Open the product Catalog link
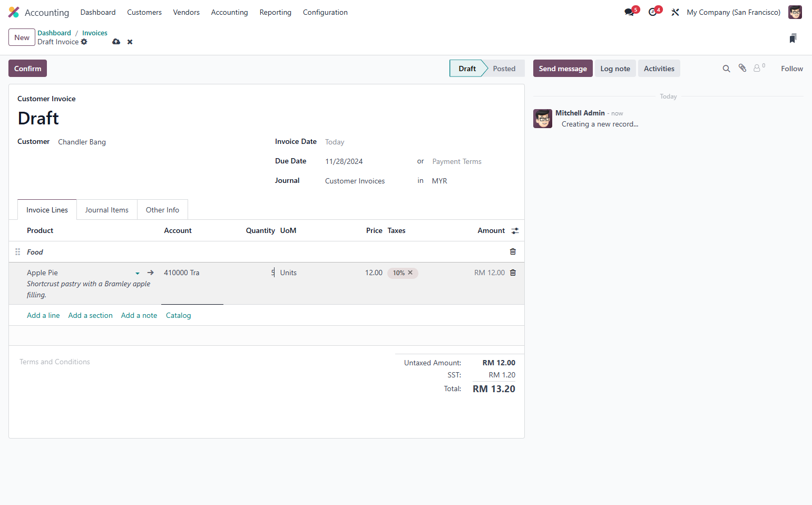812x505 pixels. [178, 315]
